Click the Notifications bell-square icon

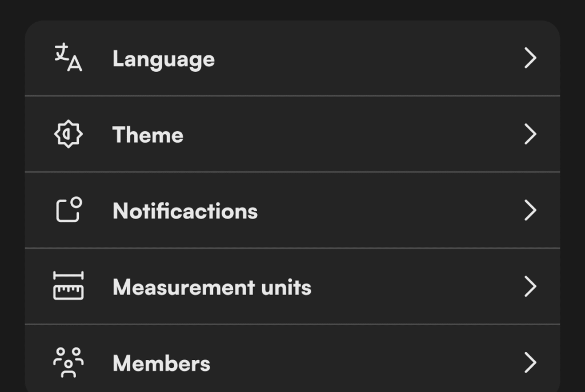point(69,210)
